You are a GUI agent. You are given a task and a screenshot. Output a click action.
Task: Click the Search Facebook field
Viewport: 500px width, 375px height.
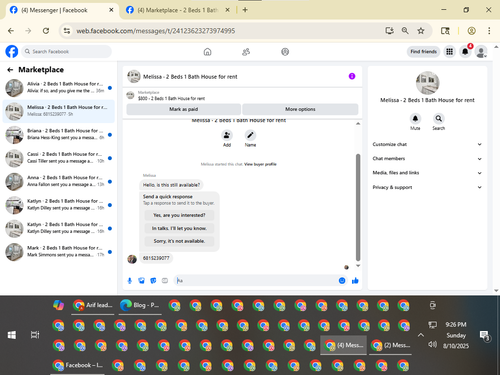[67, 52]
